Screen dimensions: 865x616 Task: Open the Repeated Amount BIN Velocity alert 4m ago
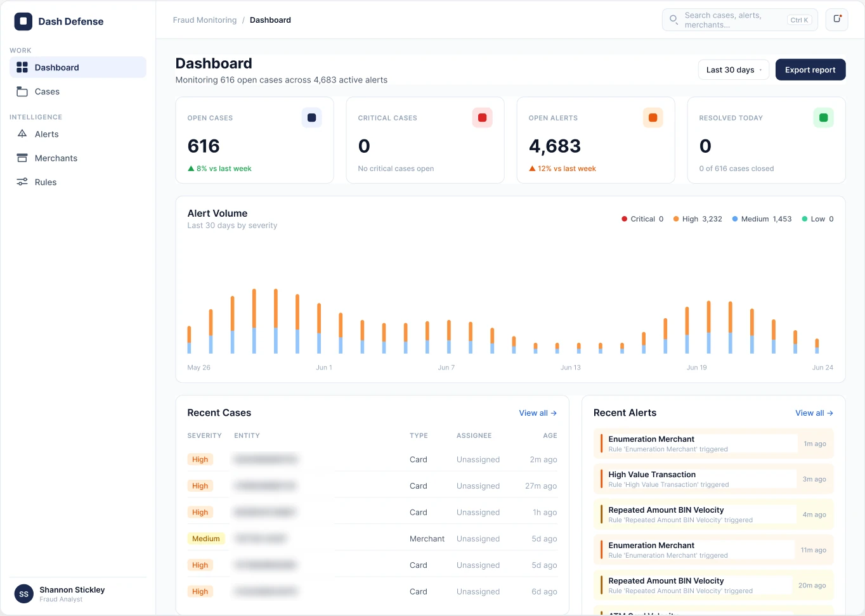point(713,515)
